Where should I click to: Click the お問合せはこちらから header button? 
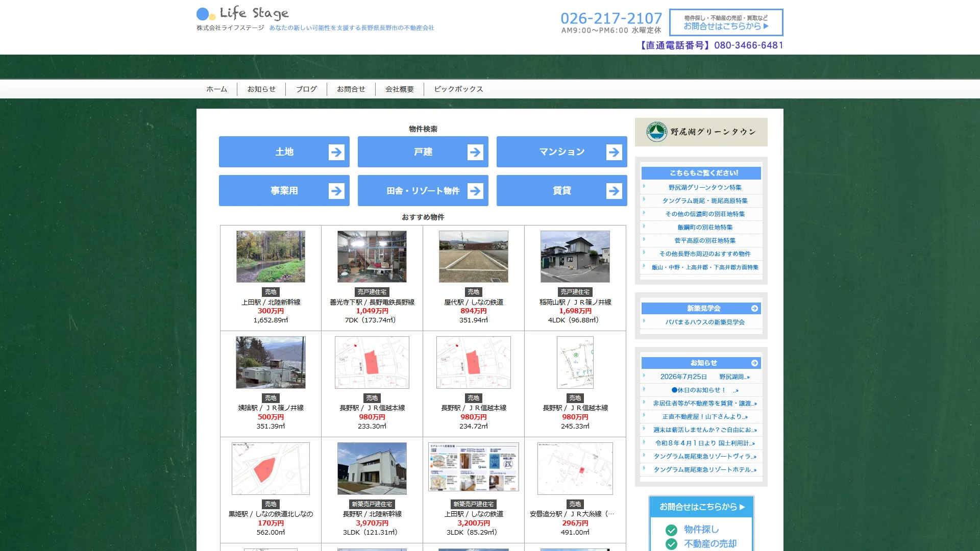pyautogui.click(x=726, y=22)
